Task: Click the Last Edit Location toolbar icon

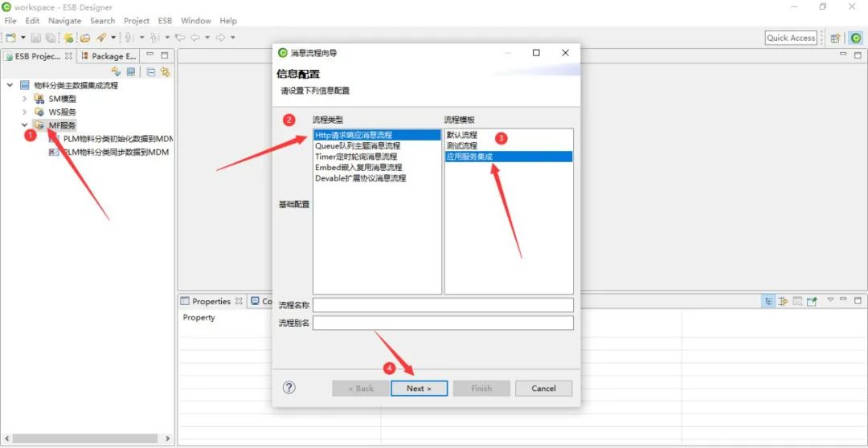Action: [x=180, y=38]
